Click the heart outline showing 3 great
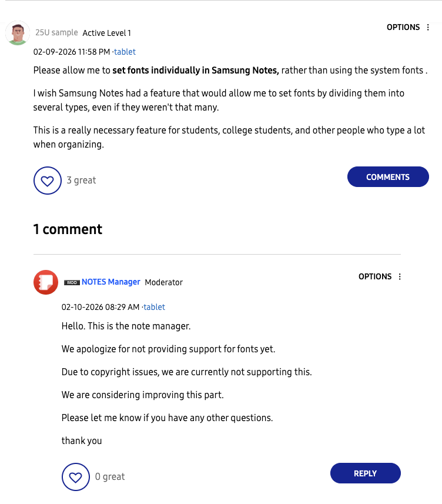This screenshot has height=504, width=442. [x=48, y=181]
